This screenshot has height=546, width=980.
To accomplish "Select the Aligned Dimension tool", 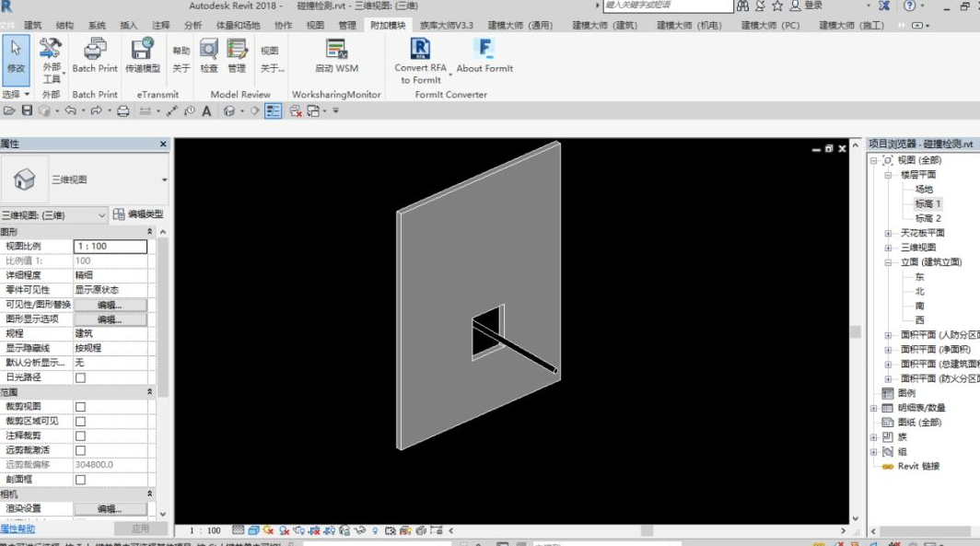I will 171,110.
